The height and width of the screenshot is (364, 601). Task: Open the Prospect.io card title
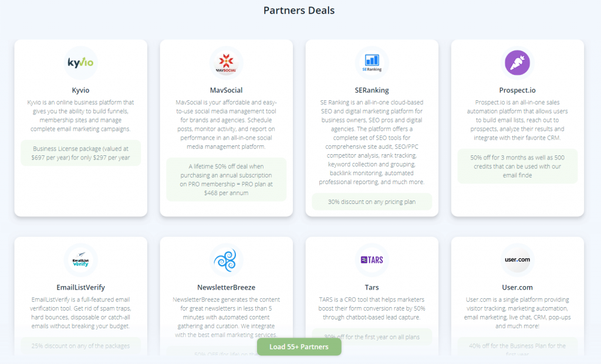point(518,90)
